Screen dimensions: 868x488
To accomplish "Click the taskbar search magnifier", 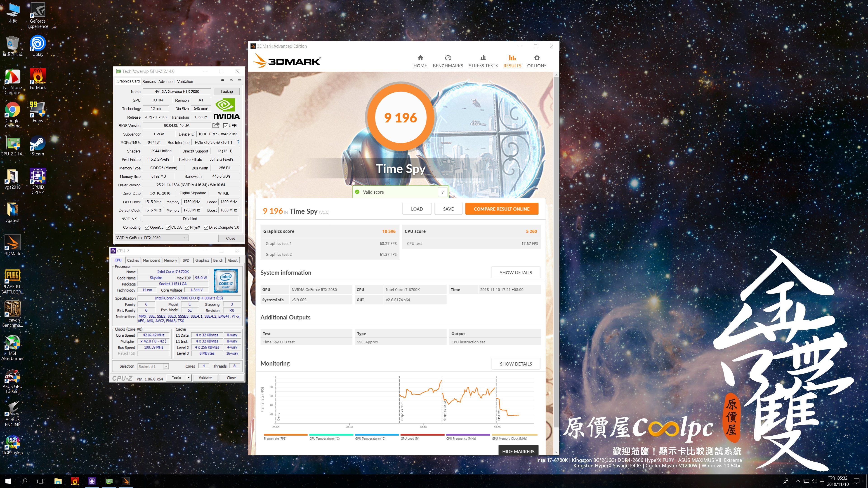I will [24, 481].
